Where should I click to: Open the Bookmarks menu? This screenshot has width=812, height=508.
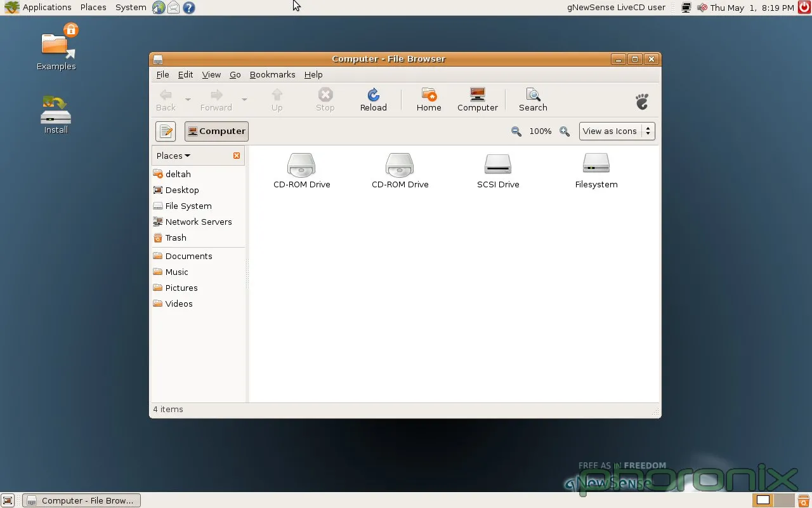point(272,75)
